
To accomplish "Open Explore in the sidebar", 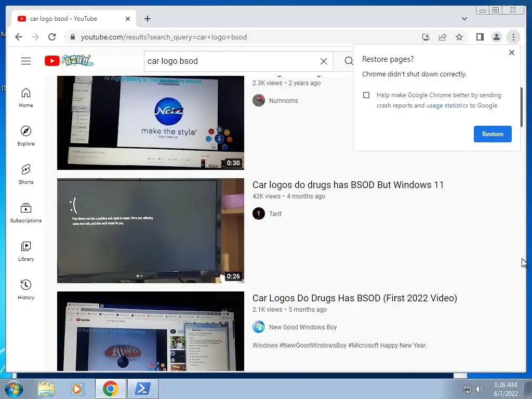I will click(26, 136).
